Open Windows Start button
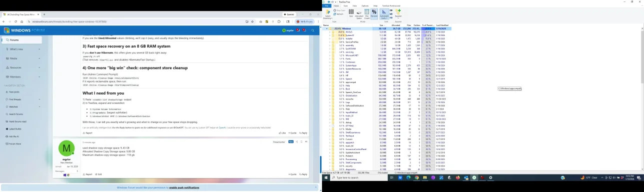The width and height of the screenshot is (644, 192). click(326, 177)
